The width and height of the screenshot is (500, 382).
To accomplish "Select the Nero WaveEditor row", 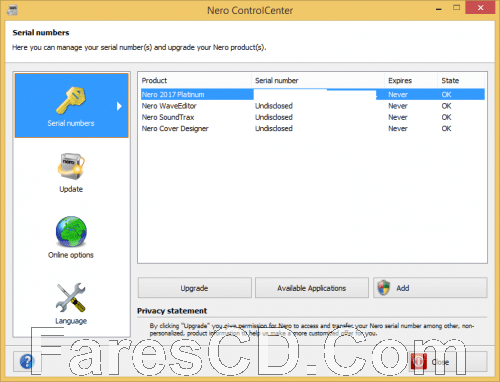I will pos(313,106).
